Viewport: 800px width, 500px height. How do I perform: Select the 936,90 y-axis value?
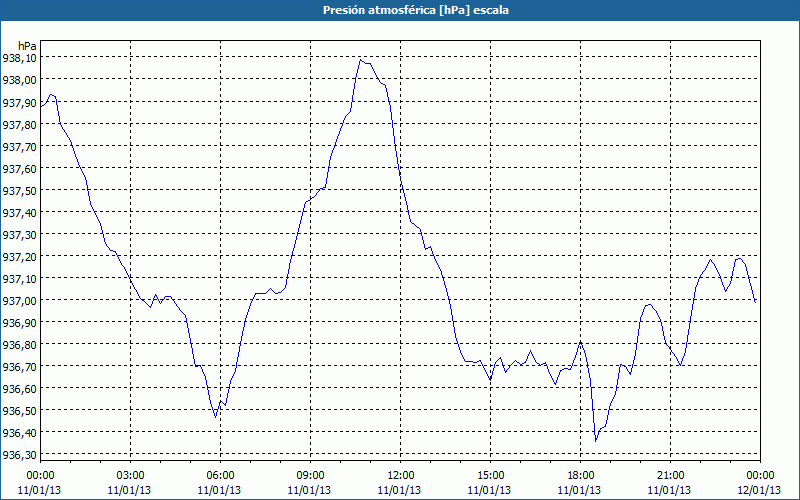[19, 322]
